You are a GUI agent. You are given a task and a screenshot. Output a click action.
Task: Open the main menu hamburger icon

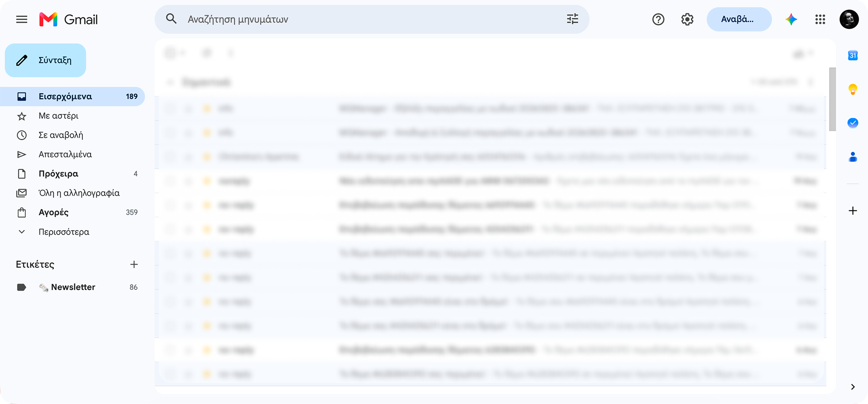point(22,19)
